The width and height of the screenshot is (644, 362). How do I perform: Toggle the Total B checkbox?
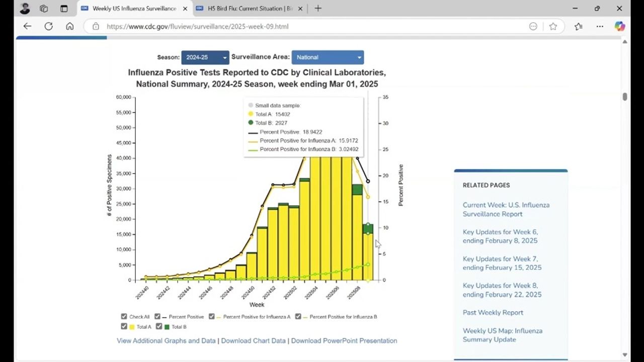tap(159, 327)
